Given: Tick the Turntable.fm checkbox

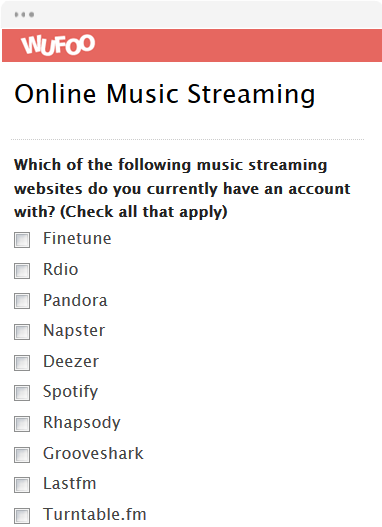Looking at the screenshot, I should (22, 516).
